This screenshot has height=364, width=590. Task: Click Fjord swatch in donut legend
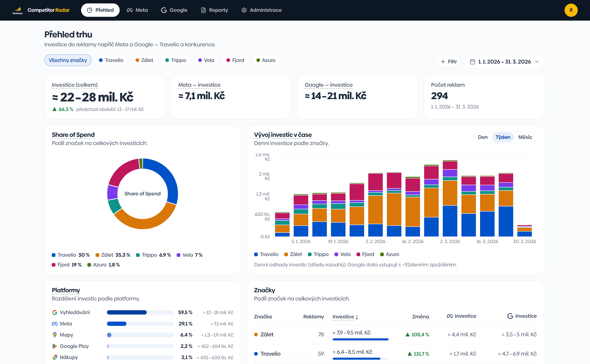click(x=54, y=265)
